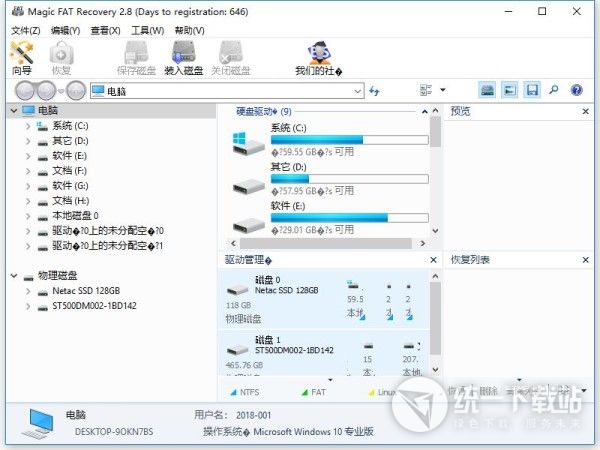Click the 恢复 recovery toolbar icon
600x450 pixels.
(x=61, y=58)
